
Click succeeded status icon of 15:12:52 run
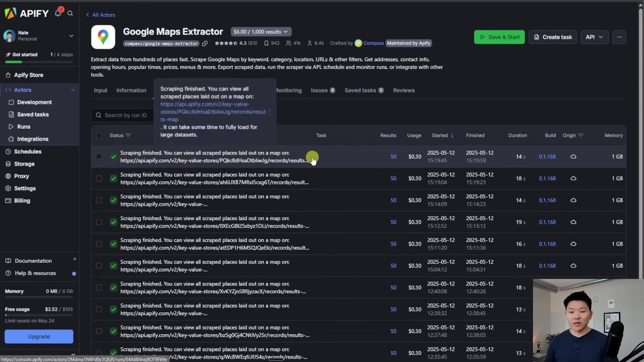click(114, 222)
